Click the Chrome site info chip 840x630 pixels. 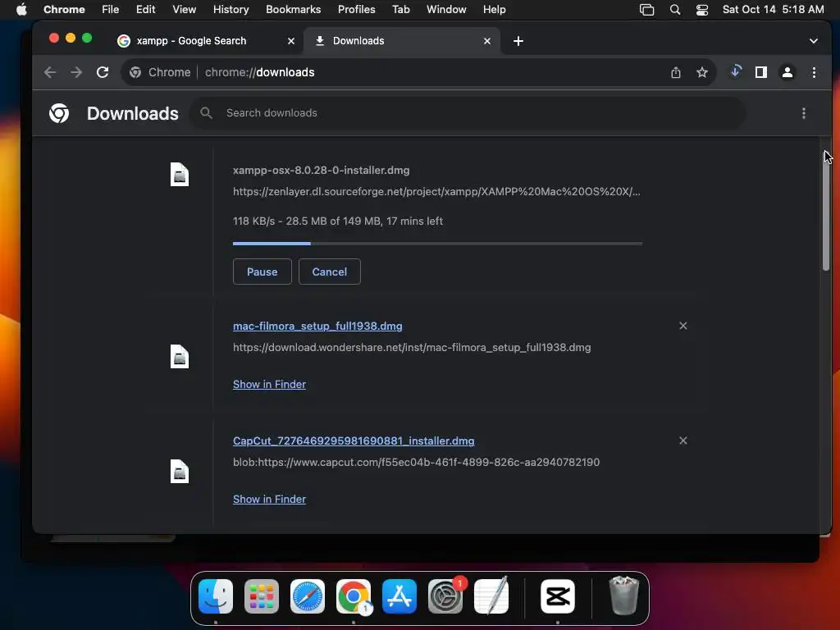(x=160, y=72)
